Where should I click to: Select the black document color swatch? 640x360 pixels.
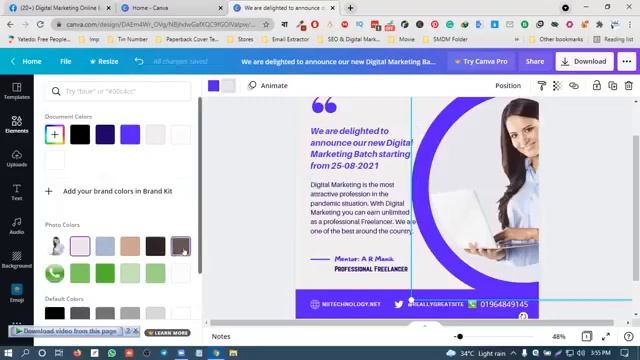coord(80,135)
